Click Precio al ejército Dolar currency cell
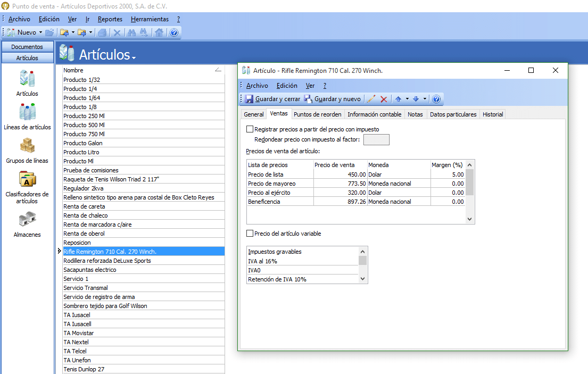 (399, 193)
